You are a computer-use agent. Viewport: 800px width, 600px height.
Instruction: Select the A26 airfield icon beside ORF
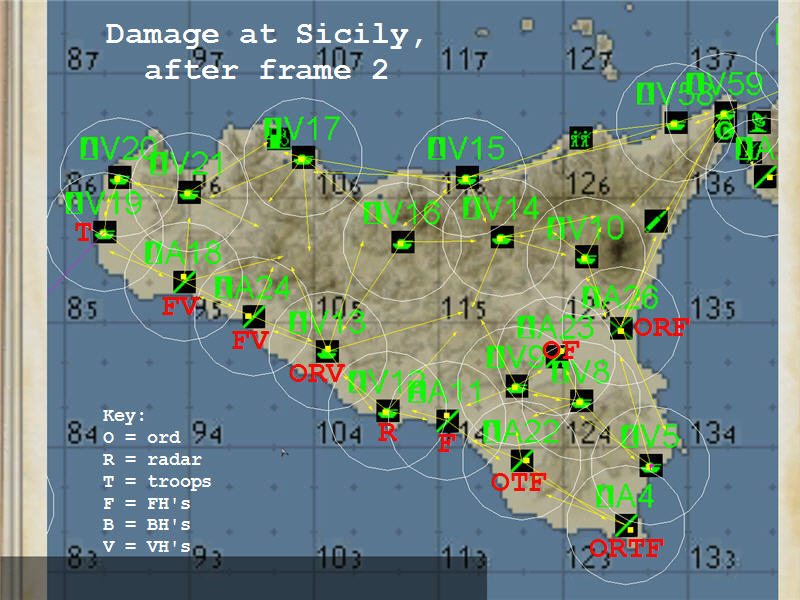(621, 328)
